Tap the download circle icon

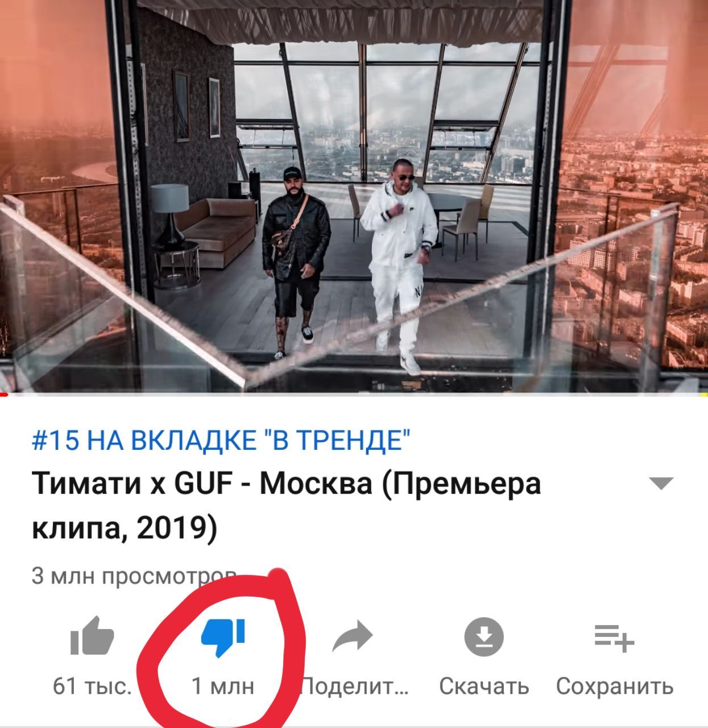(x=484, y=636)
